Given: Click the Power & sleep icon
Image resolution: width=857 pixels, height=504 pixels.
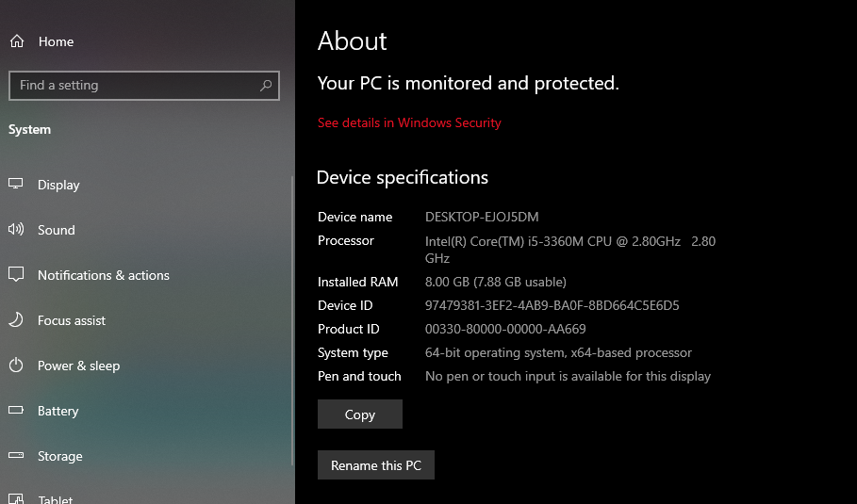Looking at the screenshot, I should pyautogui.click(x=16, y=365).
